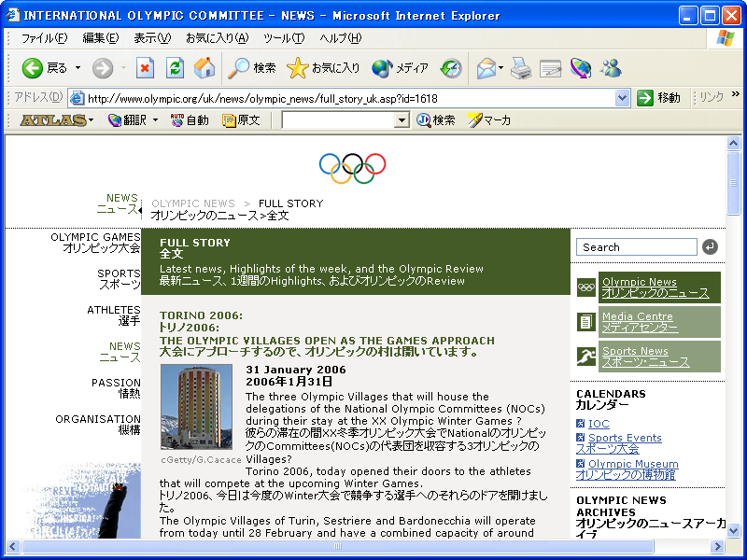Screen dimensions: 747x560
Task: Click the grey Forward arrow button
Action: [103, 68]
